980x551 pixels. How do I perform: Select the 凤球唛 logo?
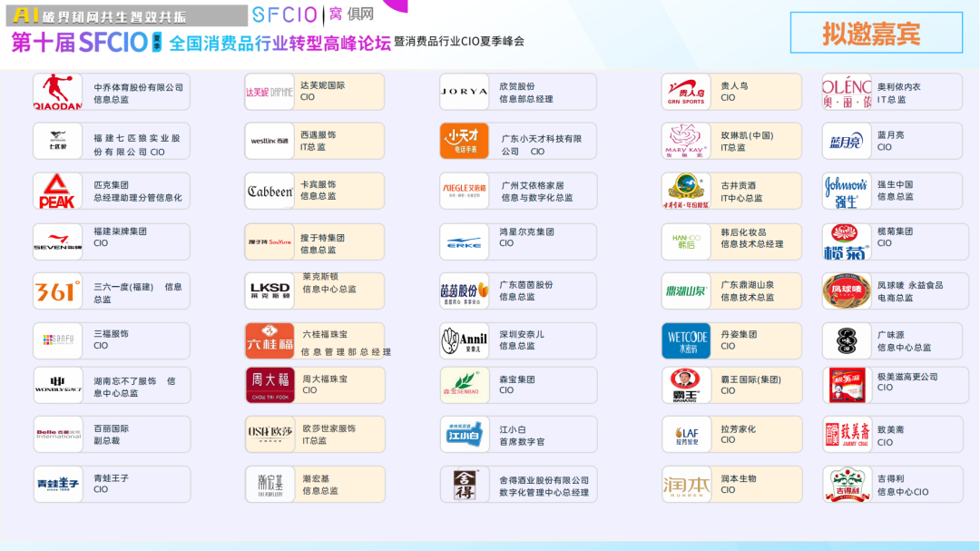(x=847, y=290)
